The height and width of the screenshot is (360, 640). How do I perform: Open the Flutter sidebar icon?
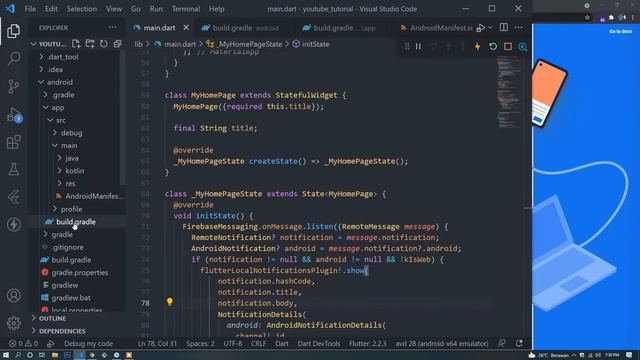13,197
